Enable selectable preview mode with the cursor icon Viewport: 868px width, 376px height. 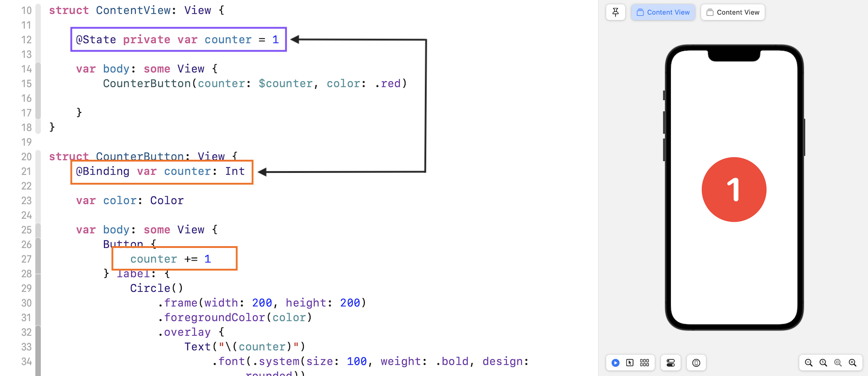click(630, 363)
